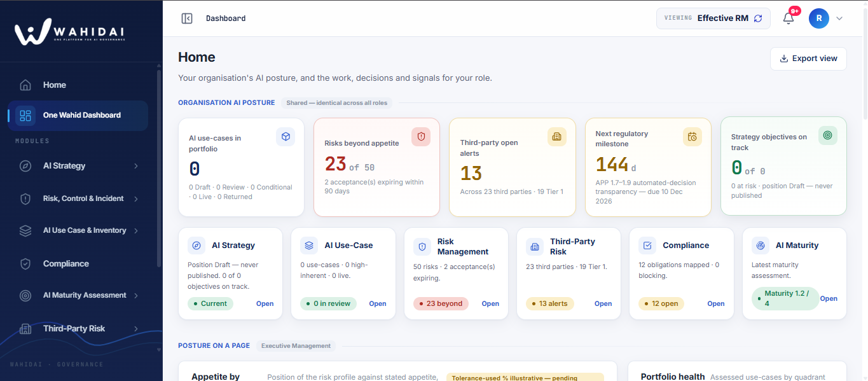Screen dimensions: 868x381
Task: Click the AI Maturity Assessment target icon
Action: (x=25, y=296)
